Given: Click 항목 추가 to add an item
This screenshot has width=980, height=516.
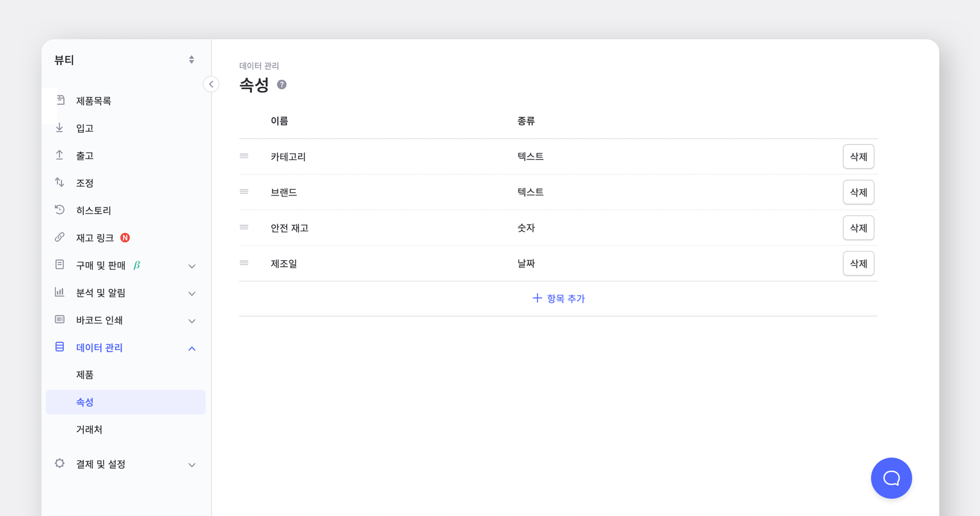Looking at the screenshot, I should (559, 298).
